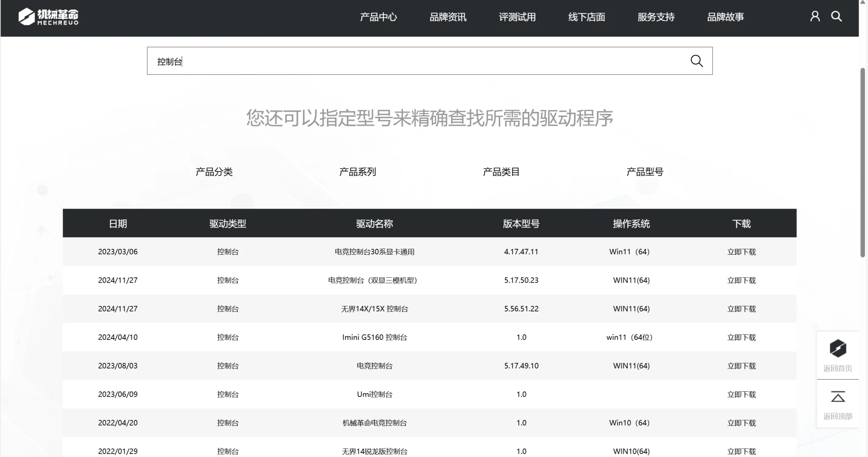Click the Win11（64）OS cell
Screen dimensions: 868x457
629,252
